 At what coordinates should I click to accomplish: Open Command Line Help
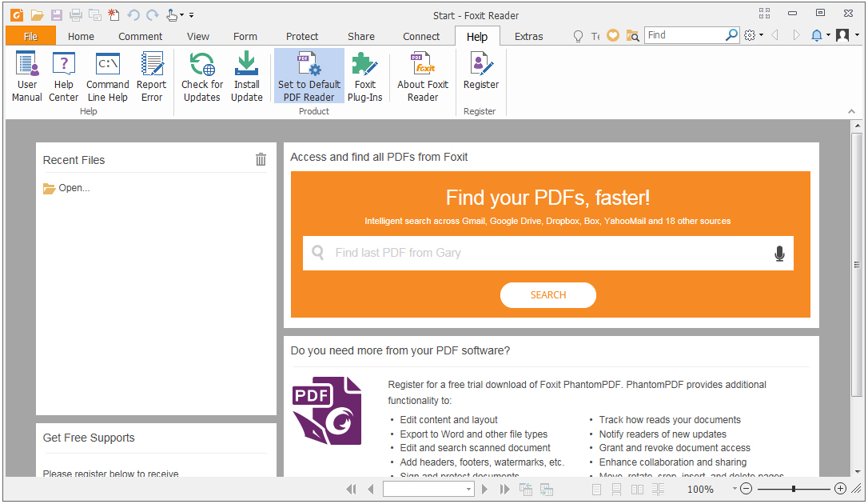(x=107, y=77)
